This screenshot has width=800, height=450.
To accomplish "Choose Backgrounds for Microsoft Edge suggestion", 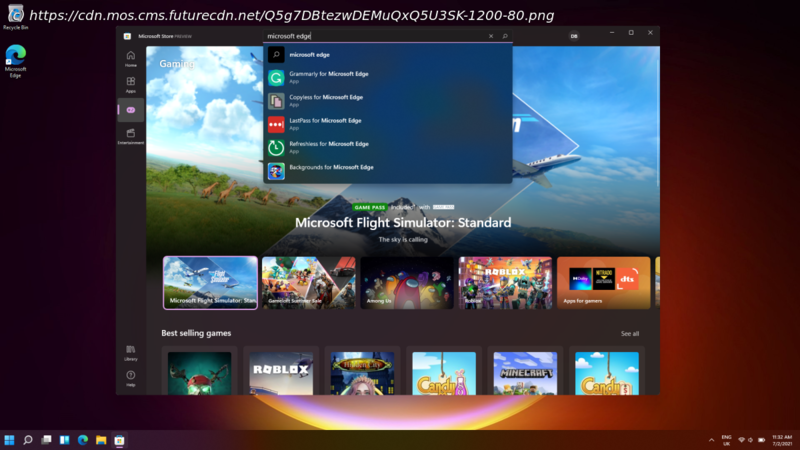I will tap(388, 171).
